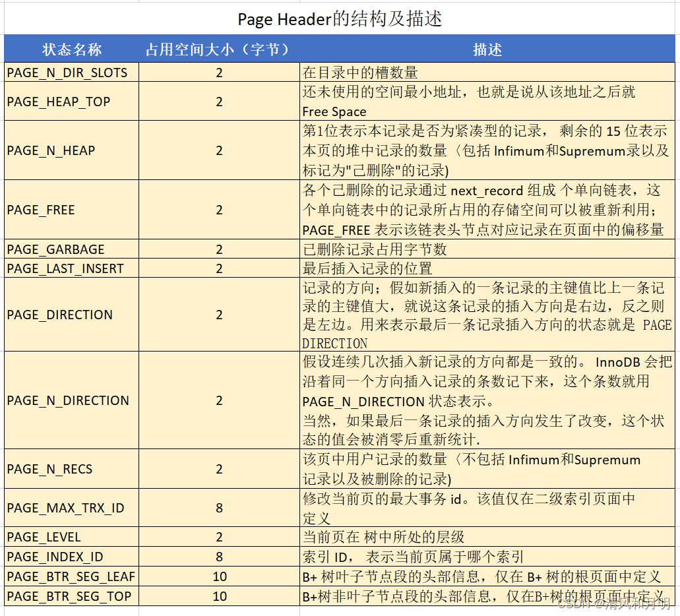The height and width of the screenshot is (616, 680).
Task: Click description mentioning 'next_record 组成'
Action: point(487,210)
